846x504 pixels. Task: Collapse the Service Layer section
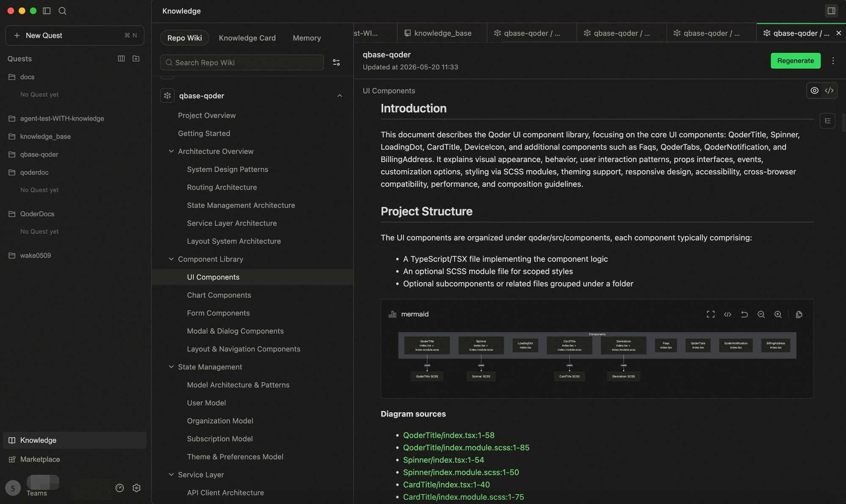171,475
